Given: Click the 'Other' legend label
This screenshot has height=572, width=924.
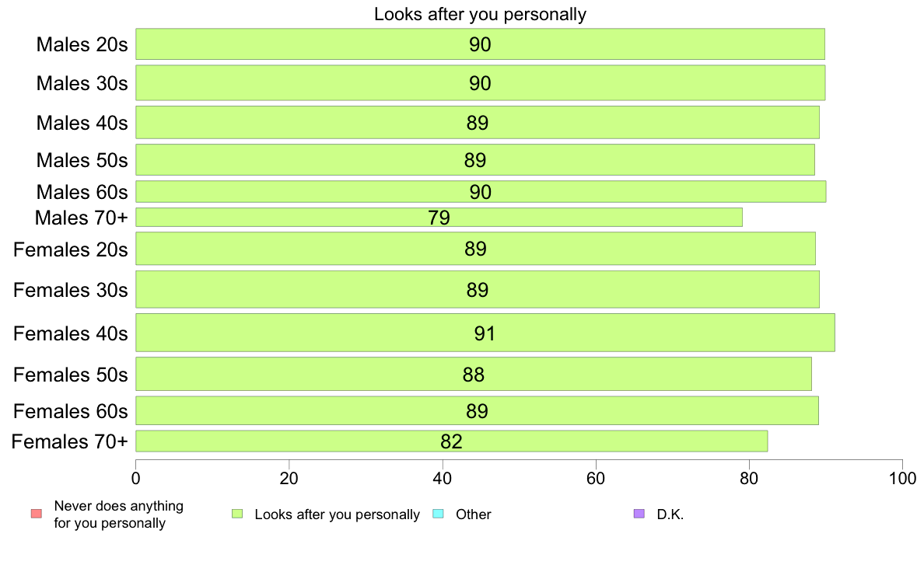Looking at the screenshot, I should (x=473, y=514).
